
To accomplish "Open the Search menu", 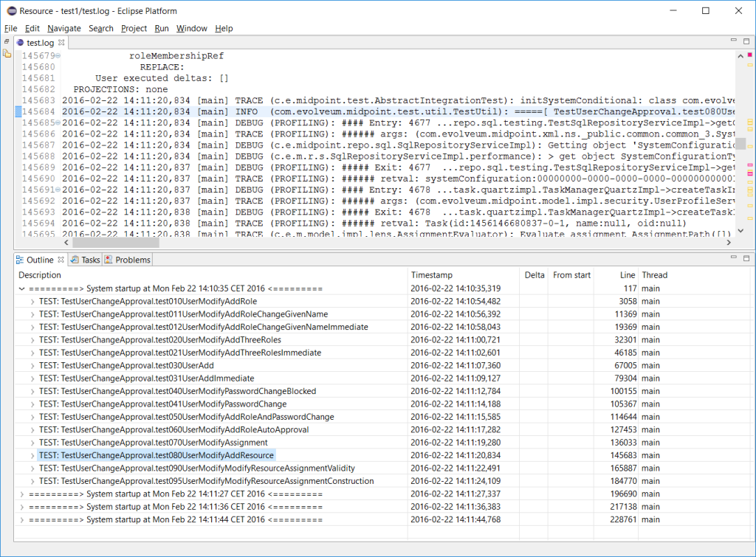I will 101,28.
